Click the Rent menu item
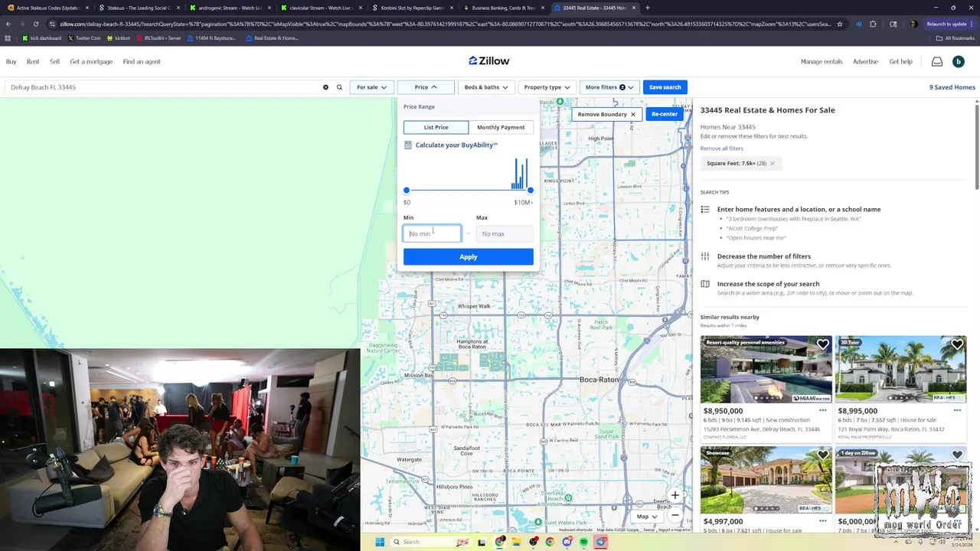Viewport: 980px width, 551px height. [33, 61]
